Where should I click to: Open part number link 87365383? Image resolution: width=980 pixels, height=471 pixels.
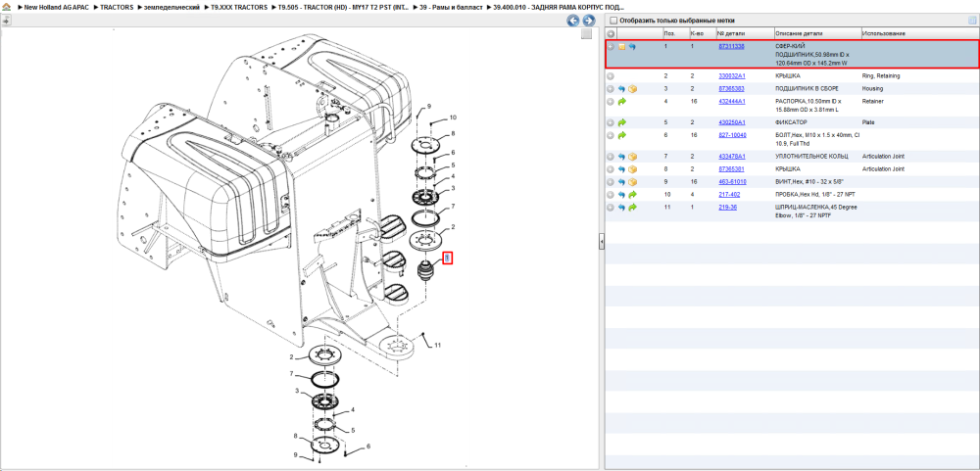(731, 89)
